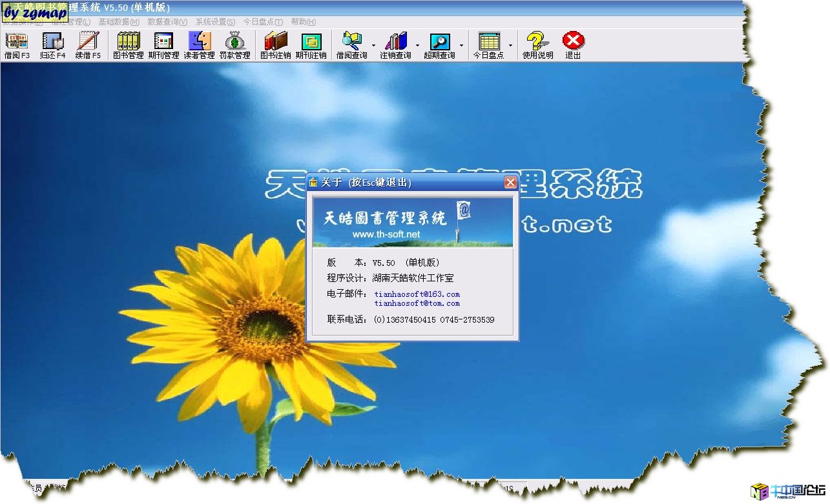Click version text V5.50 (单机版) in dialog

click(x=406, y=263)
